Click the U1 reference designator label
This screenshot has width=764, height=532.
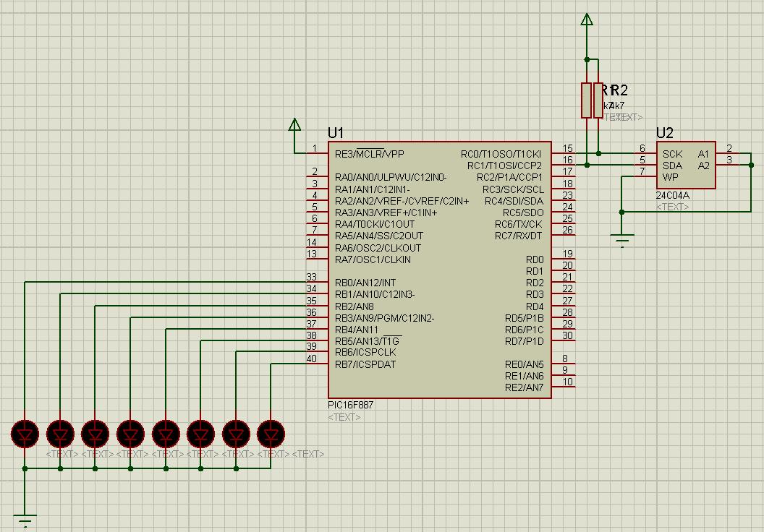[x=336, y=133]
